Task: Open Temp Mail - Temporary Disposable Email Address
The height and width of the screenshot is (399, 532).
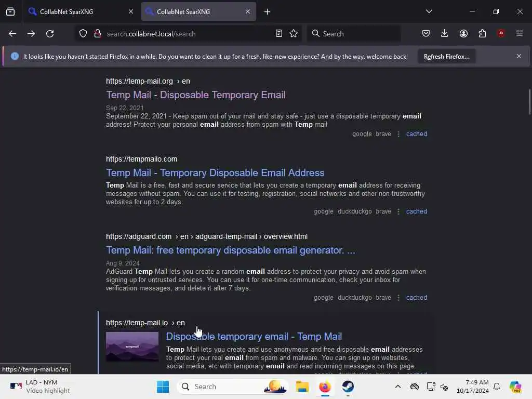Action: (215, 172)
